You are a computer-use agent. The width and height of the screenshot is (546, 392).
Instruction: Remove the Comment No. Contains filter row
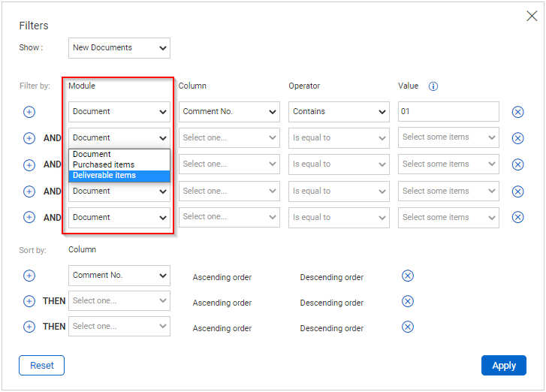tap(517, 112)
